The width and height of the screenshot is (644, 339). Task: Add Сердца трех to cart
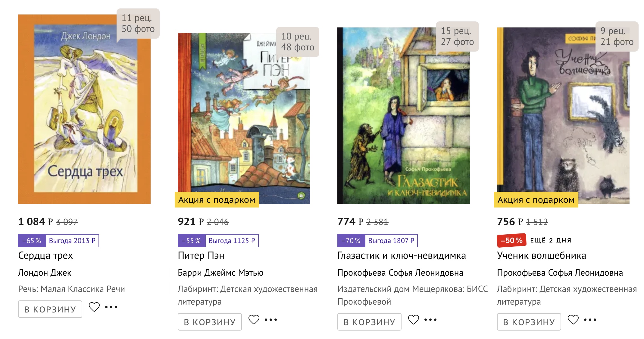tap(50, 309)
